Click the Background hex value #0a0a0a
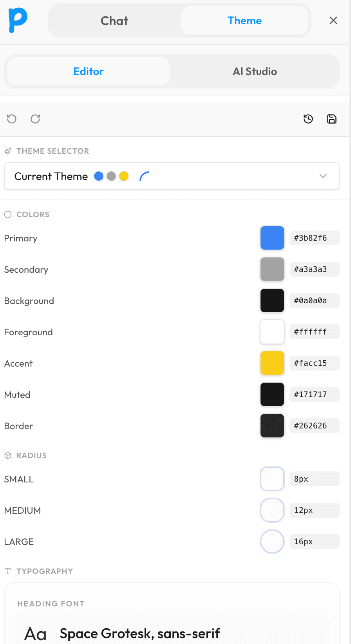This screenshot has width=351, height=644. [x=314, y=300]
